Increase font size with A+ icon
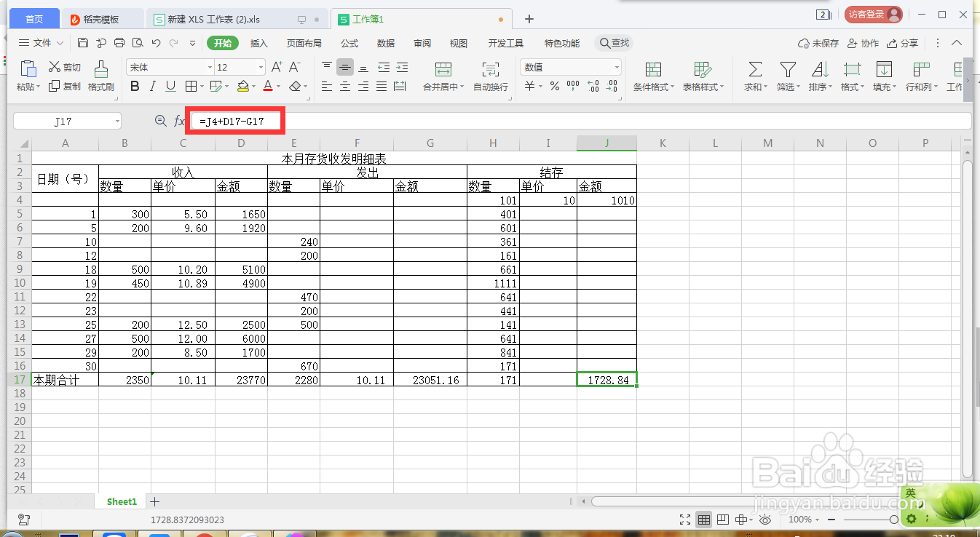This screenshot has width=980, height=537. (276, 67)
